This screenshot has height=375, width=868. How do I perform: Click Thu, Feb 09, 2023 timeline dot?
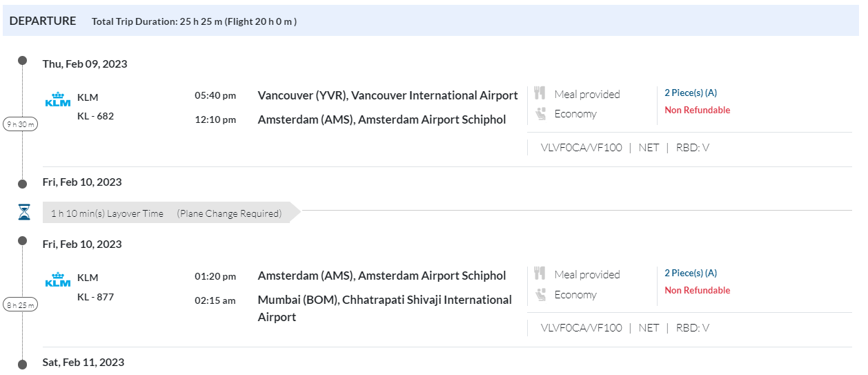pyautogui.click(x=22, y=61)
